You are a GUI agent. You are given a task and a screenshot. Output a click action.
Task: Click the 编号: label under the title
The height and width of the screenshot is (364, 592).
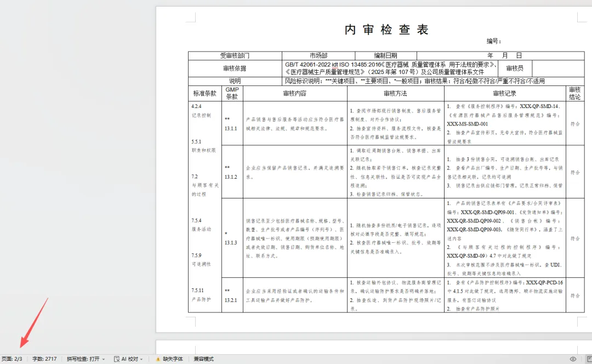pyautogui.click(x=494, y=41)
